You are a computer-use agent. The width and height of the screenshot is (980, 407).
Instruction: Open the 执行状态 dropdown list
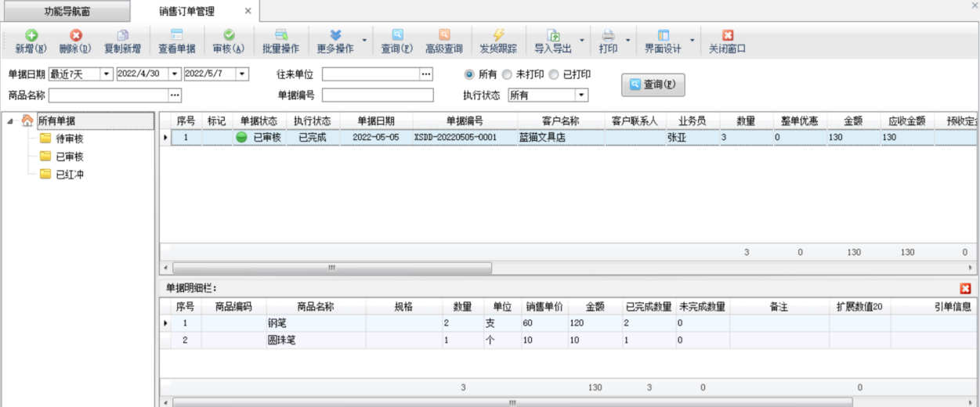pos(580,95)
